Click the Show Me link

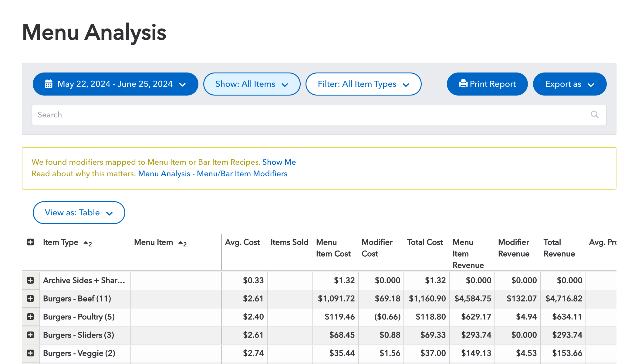pos(279,162)
